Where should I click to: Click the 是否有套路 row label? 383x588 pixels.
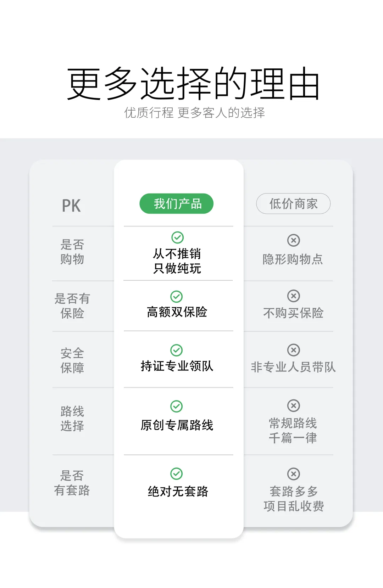click(x=72, y=483)
